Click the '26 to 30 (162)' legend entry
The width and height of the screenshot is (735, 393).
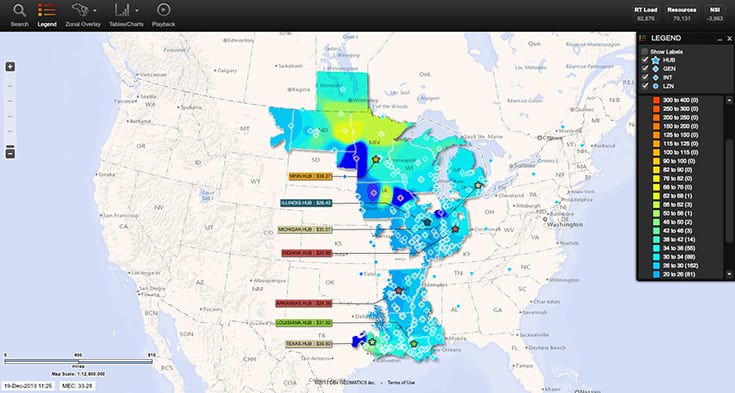click(681, 265)
